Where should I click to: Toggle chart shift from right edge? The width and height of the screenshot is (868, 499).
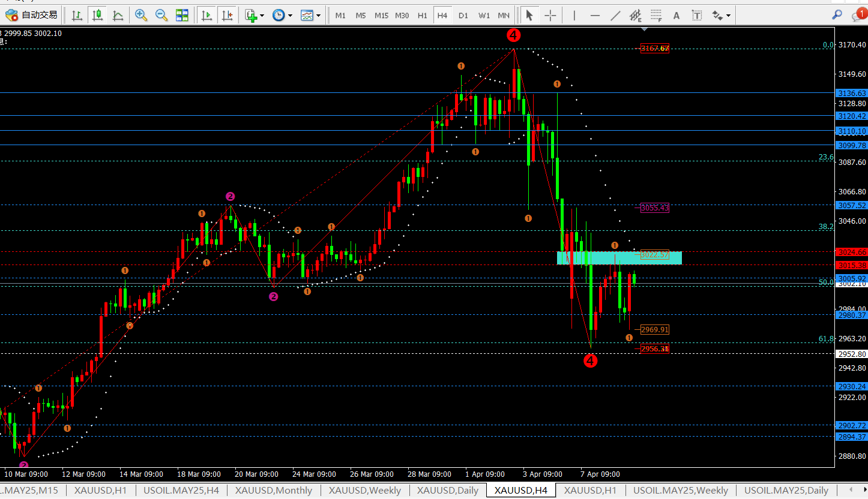coord(226,15)
